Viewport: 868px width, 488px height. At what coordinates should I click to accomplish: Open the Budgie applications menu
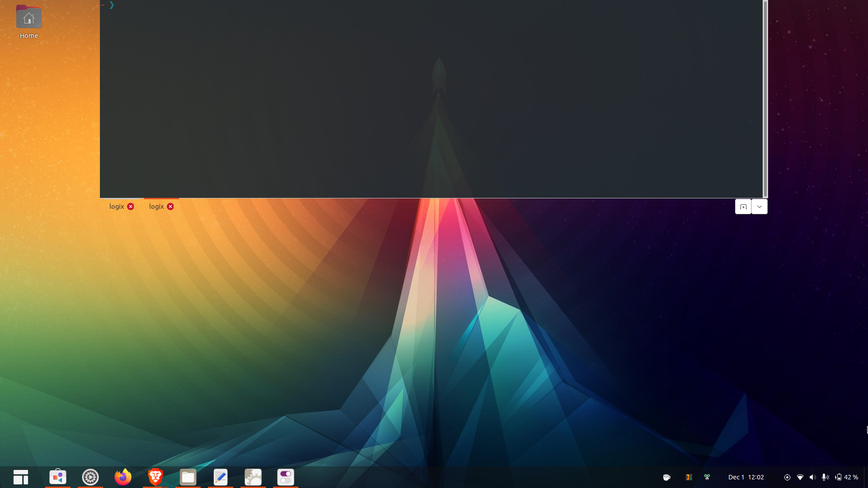(21, 477)
